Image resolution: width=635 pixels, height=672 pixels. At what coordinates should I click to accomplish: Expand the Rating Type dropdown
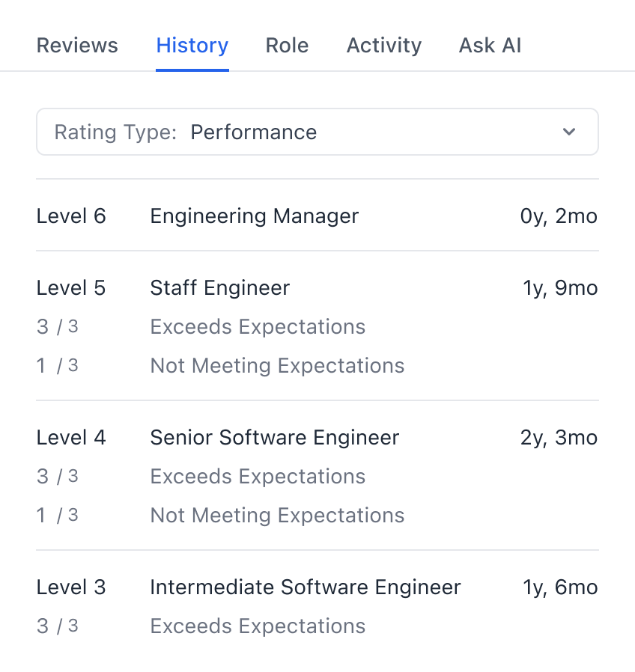click(317, 132)
